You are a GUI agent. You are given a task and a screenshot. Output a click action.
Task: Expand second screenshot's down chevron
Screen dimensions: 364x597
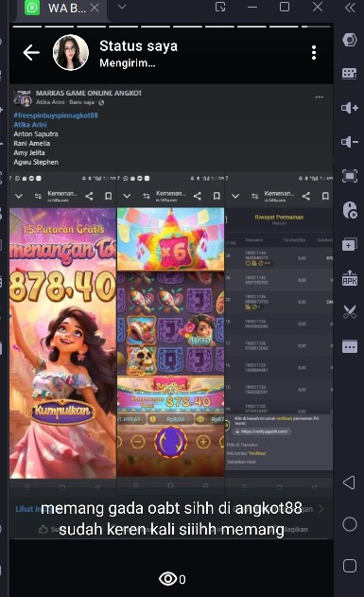127,196
